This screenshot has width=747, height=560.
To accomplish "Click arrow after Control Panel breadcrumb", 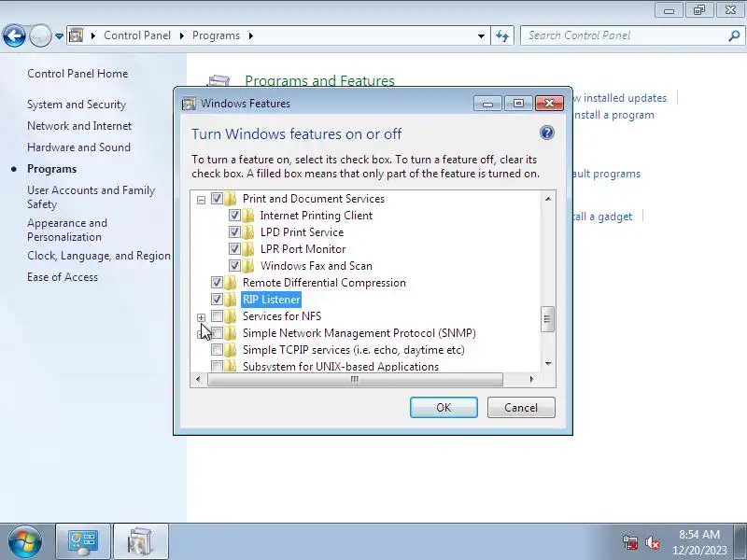I will click(x=181, y=35).
